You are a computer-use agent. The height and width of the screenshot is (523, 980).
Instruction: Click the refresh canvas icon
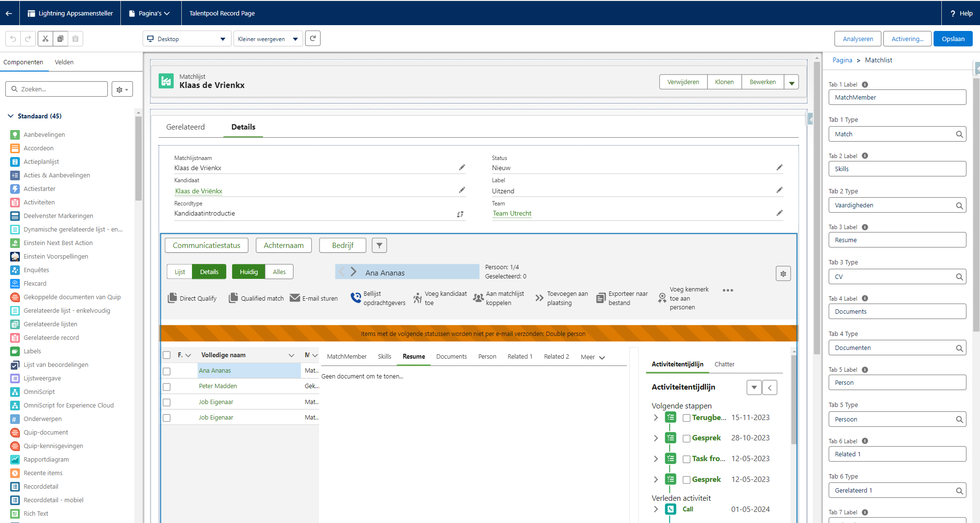coord(313,39)
